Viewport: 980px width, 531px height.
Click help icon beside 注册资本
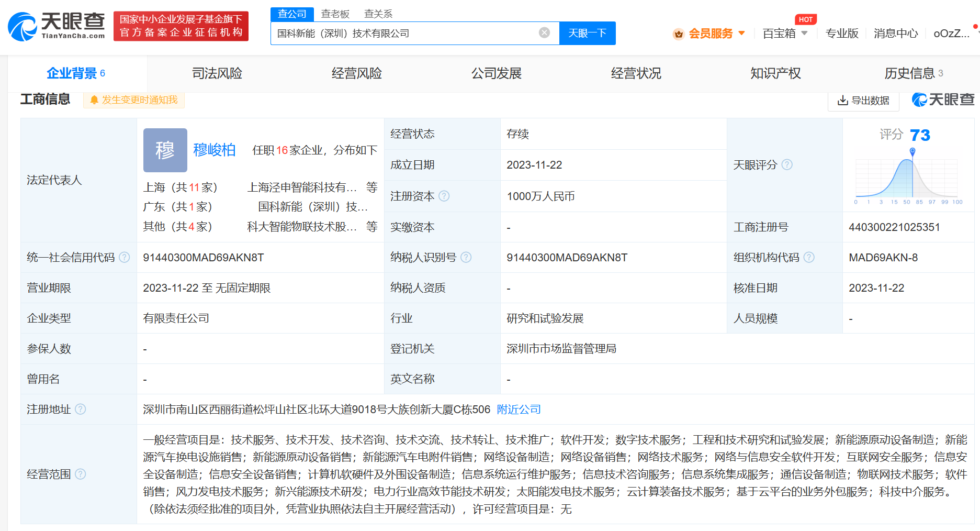point(444,196)
